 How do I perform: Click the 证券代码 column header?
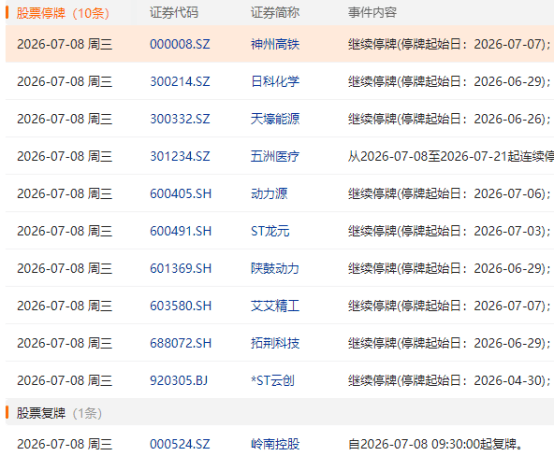point(173,13)
